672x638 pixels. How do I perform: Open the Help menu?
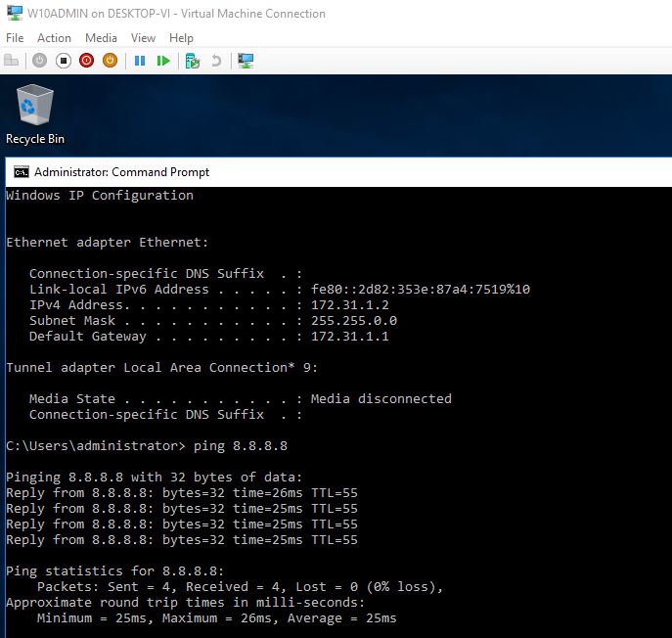tap(181, 38)
